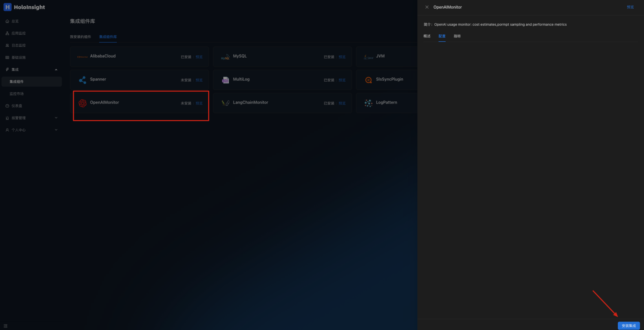Select the 基础设施 grid icon
The image size is (644, 330).
(x=7, y=57)
